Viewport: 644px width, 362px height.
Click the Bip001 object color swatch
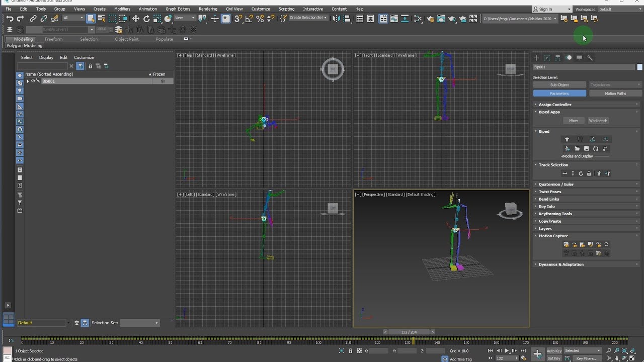639,67
